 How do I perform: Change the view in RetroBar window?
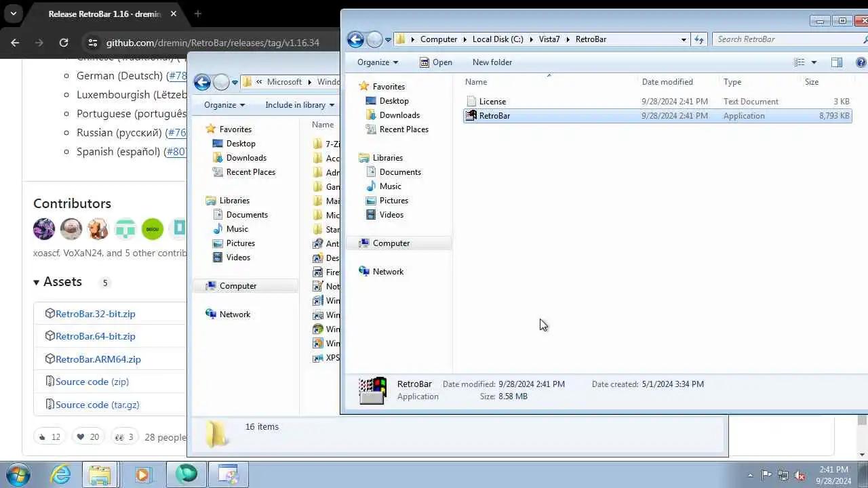pos(800,62)
